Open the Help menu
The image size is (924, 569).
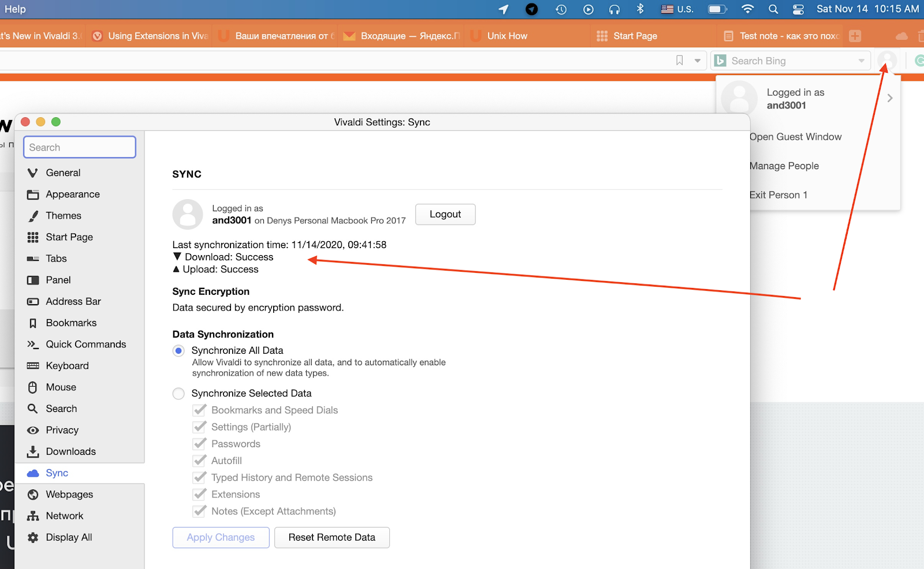click(15, 9)
